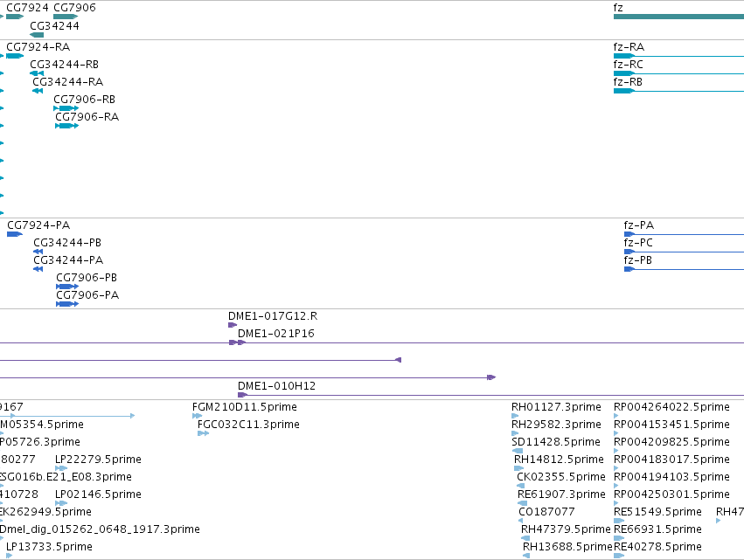Open the fz-PC protein label
This screenshot has height=560, width=744.
click(638, 243)
